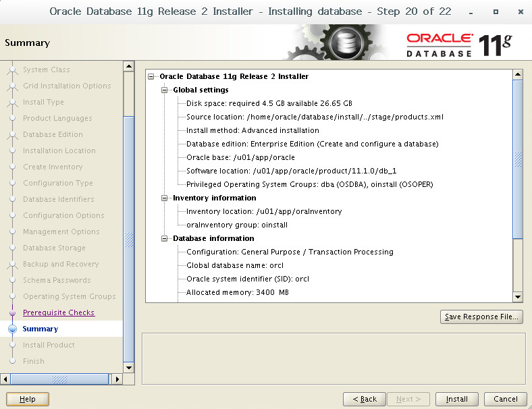Select the Grid Installation Options step
This screenshot has height=409, width=532.
point(68,86)
